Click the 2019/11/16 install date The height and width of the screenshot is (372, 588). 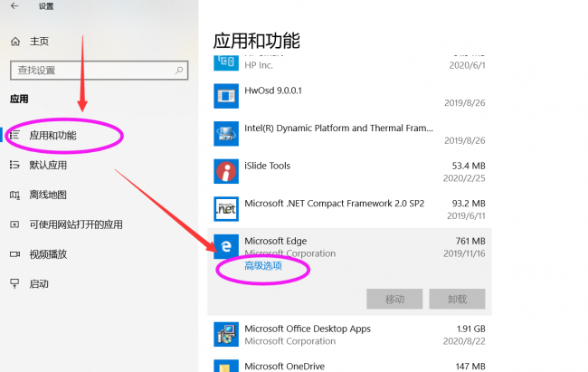coord(464,253)
